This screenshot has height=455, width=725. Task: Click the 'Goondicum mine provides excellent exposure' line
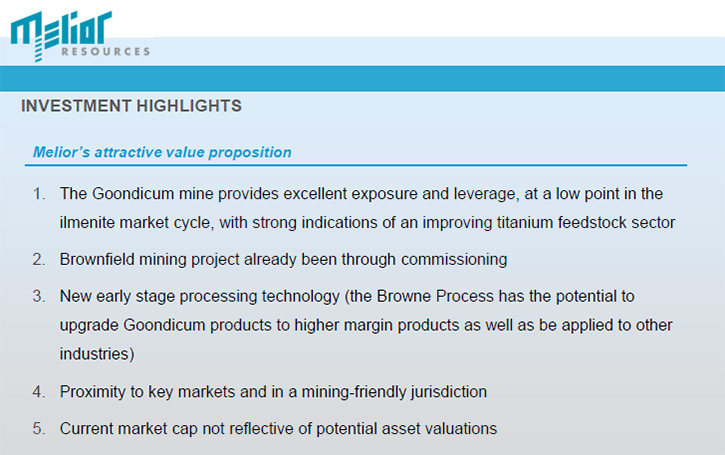(361, 193)
